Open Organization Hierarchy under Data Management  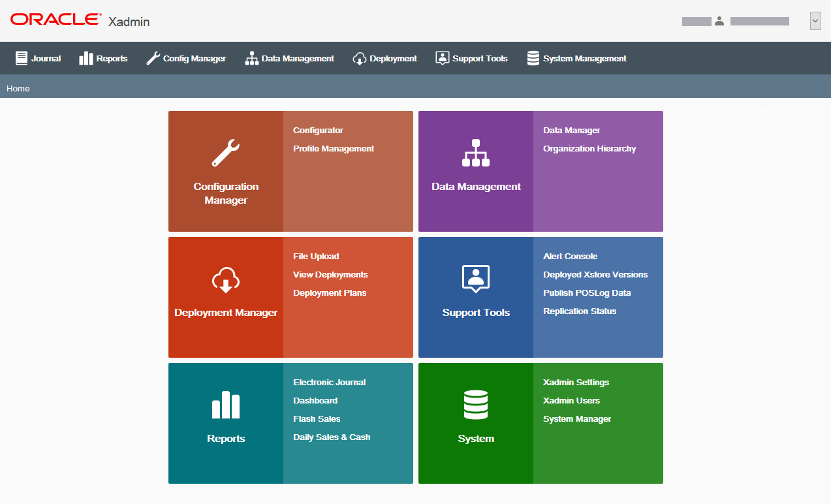(x=589, y=148)
